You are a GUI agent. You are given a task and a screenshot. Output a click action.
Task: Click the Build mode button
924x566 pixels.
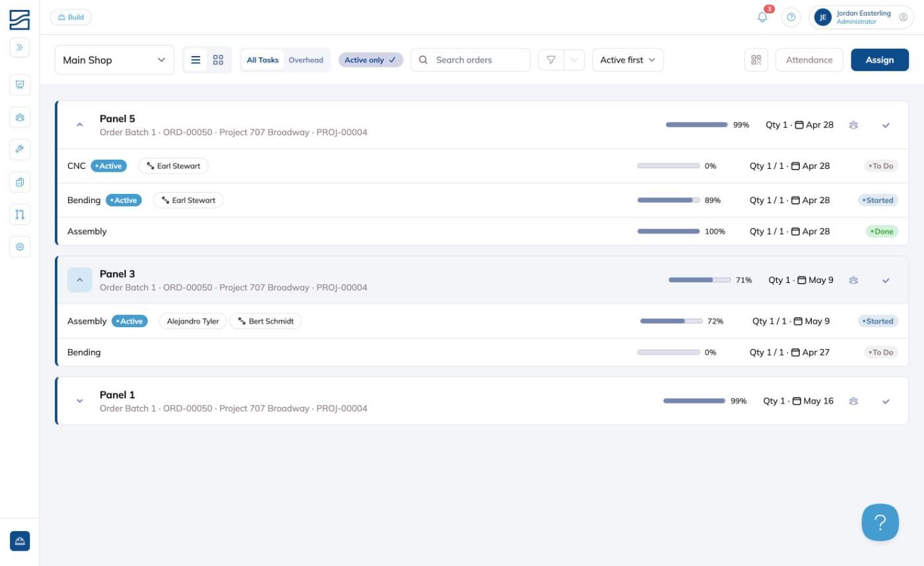[71, 17]
